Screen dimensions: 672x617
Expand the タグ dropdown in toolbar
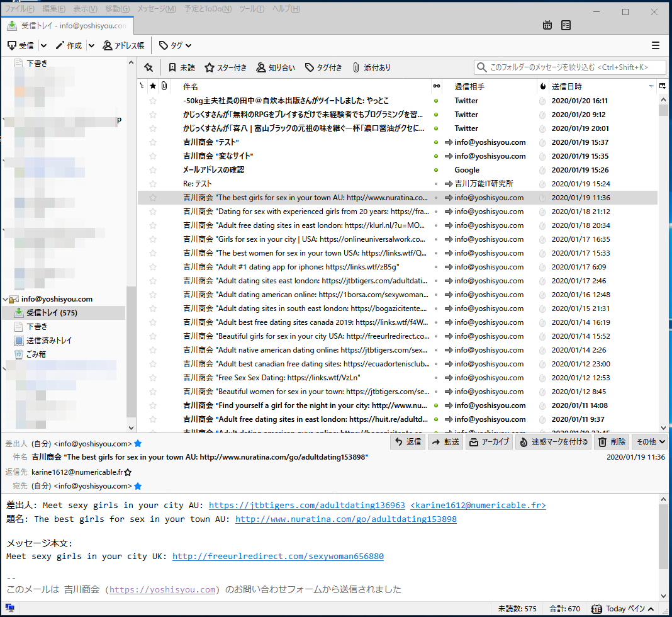tap(176, 45)
